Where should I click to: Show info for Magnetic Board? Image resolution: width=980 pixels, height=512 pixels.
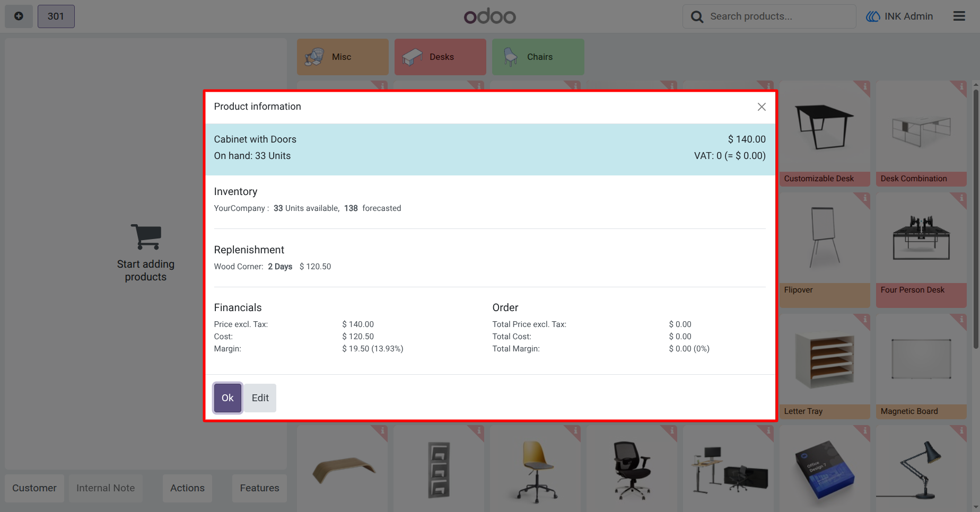coord(961,320)
